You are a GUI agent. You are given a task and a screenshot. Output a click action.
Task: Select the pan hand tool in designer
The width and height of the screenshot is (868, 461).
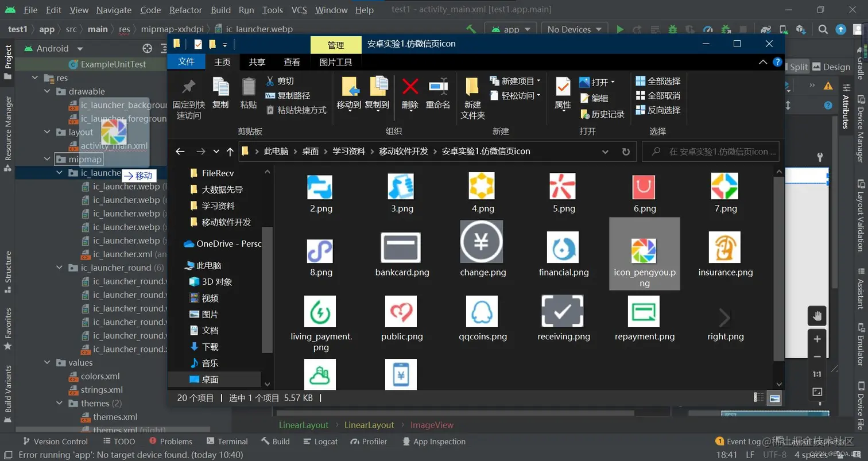(x=817, y=316)
